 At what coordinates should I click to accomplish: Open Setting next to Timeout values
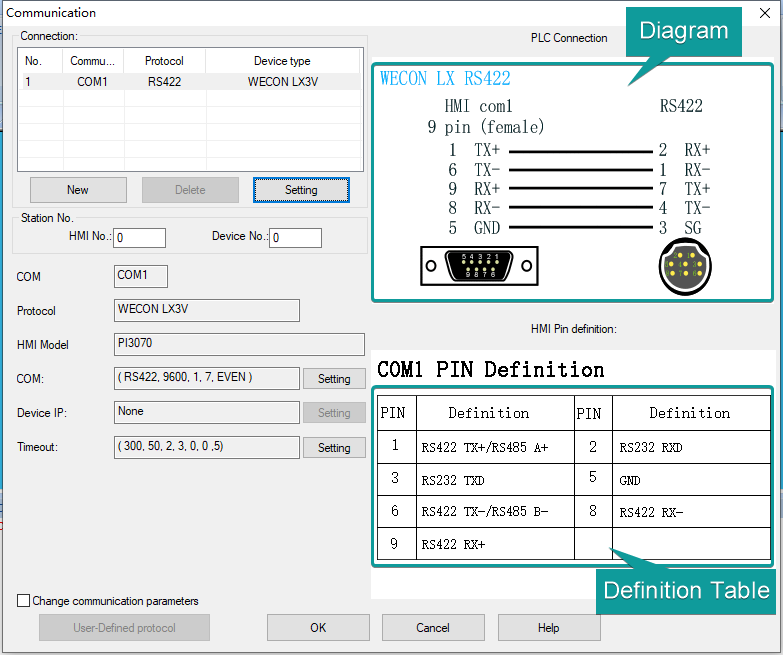click(x=334, y=448)
